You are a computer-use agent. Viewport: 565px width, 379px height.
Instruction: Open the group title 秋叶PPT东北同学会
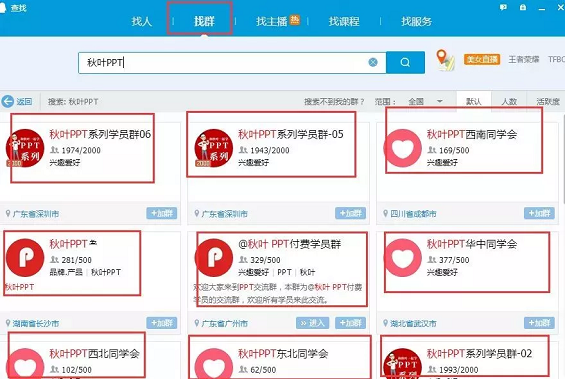283,353
